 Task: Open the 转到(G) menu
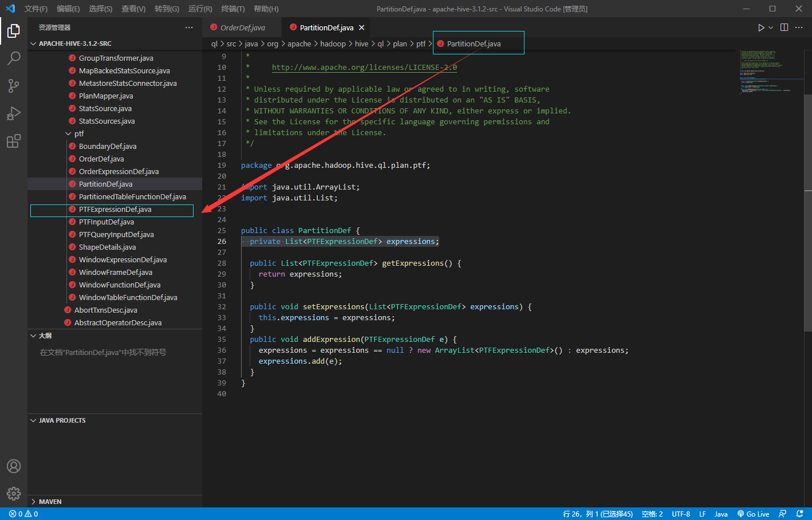coord(167,9)
